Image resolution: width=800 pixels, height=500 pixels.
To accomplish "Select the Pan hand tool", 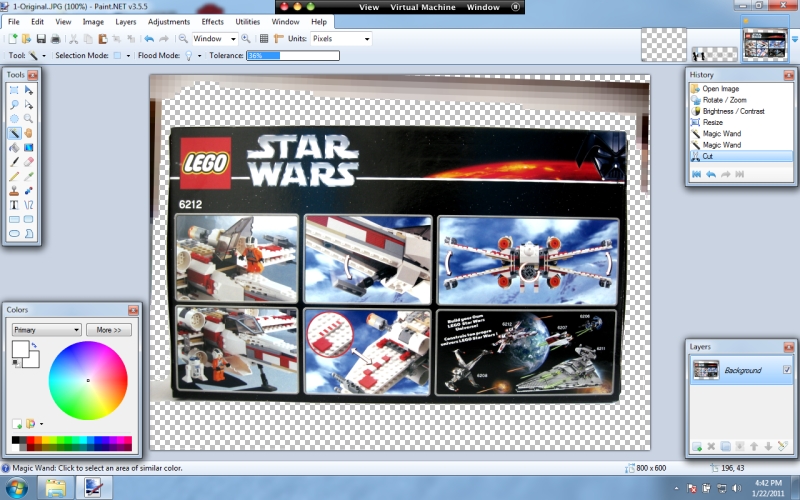I will pyautogui.click(x=29, y=133).
